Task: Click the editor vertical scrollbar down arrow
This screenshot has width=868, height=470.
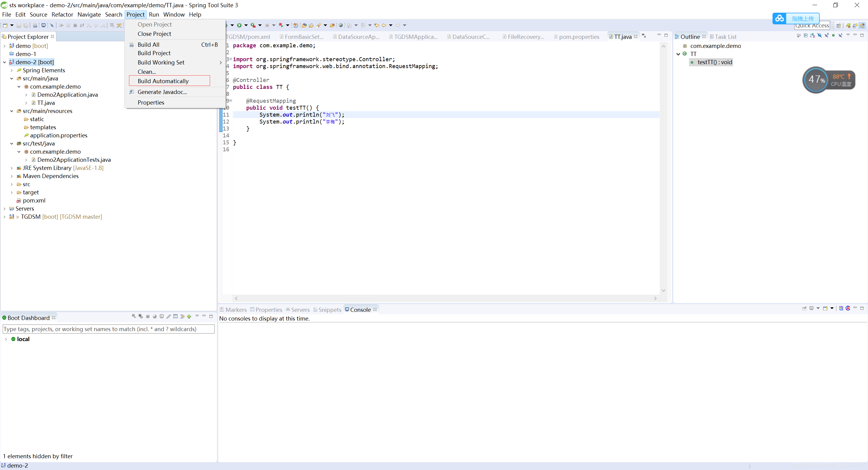Action: (663, 290)
